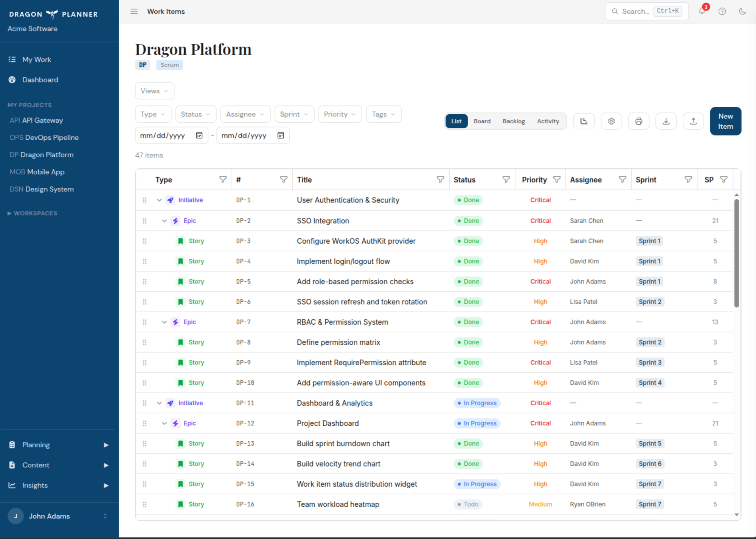The height and width of the screenshot is (539, 756).
Task: Open the Dashboard from the sidebar icon
Action: click(x=12, y=79)
